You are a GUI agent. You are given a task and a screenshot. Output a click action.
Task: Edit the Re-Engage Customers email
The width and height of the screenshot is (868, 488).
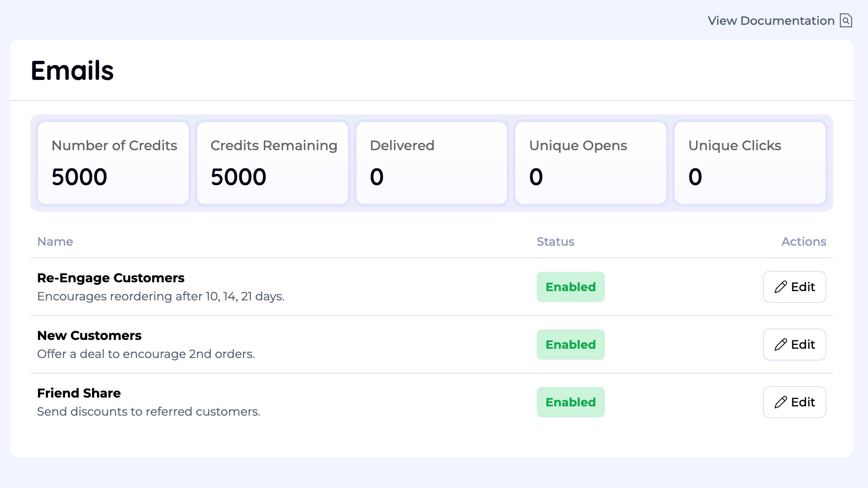[x=794, y=287]
